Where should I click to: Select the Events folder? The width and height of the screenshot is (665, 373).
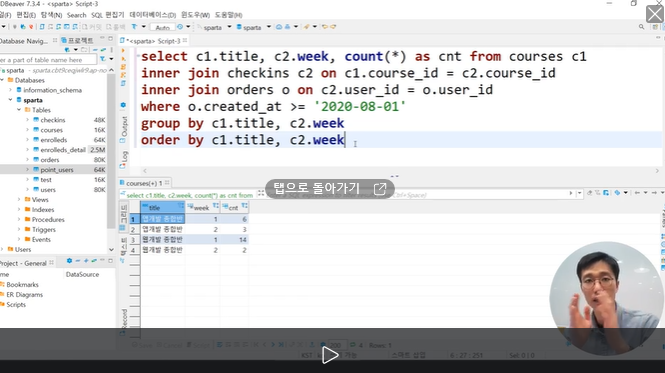pyautogui.click(x=41, y=239)
